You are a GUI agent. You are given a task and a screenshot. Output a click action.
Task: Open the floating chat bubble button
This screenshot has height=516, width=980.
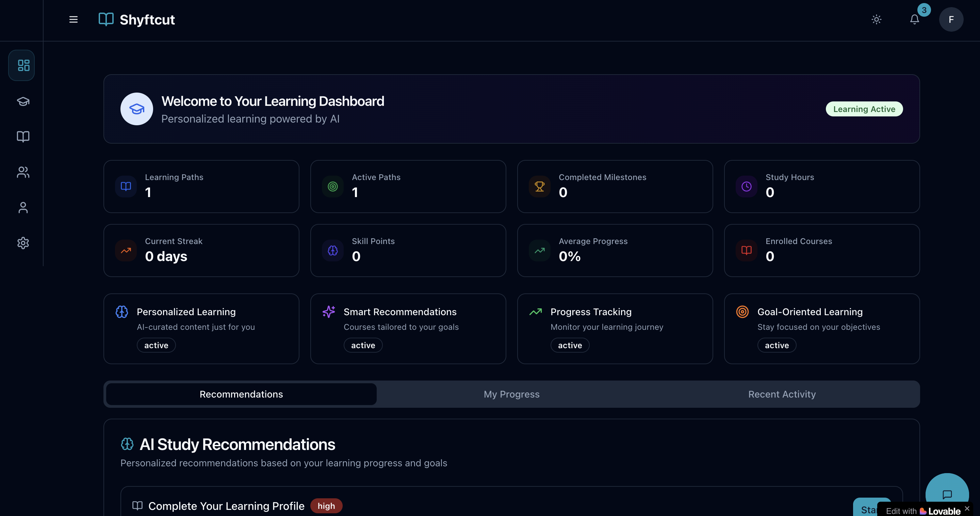click(x=947, y=494)
